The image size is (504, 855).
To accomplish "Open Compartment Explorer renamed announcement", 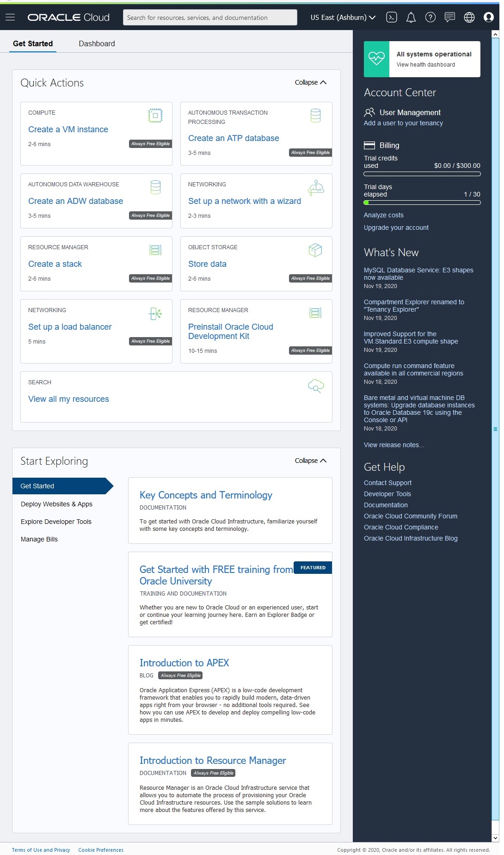I will [x=414, y=306].
